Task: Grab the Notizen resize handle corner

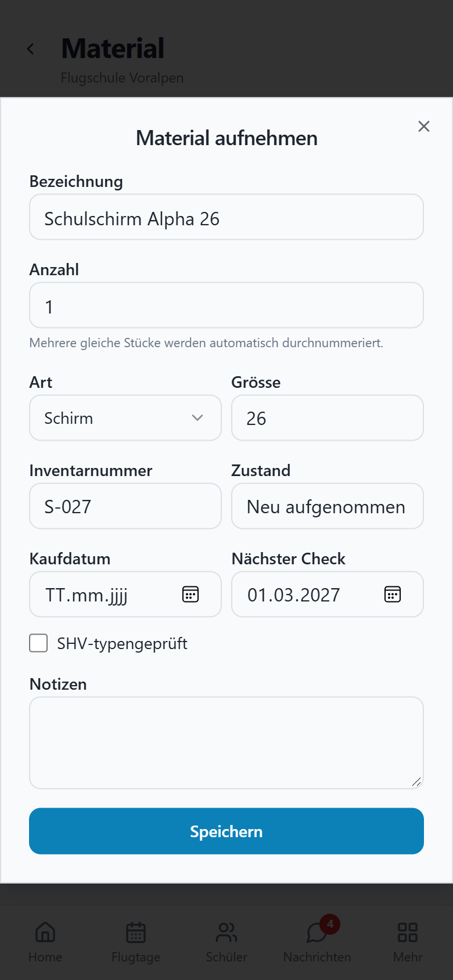Action: (416, 782)
